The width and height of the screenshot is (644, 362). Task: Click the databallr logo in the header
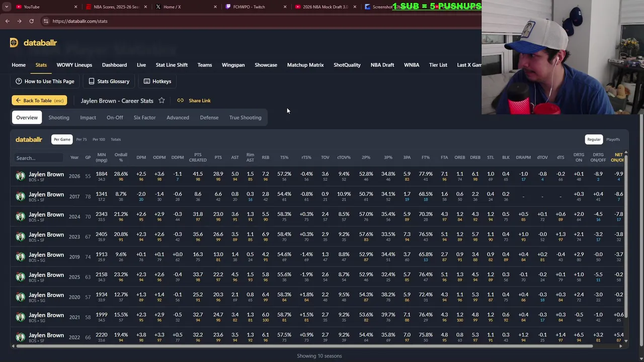pos(33,43)
